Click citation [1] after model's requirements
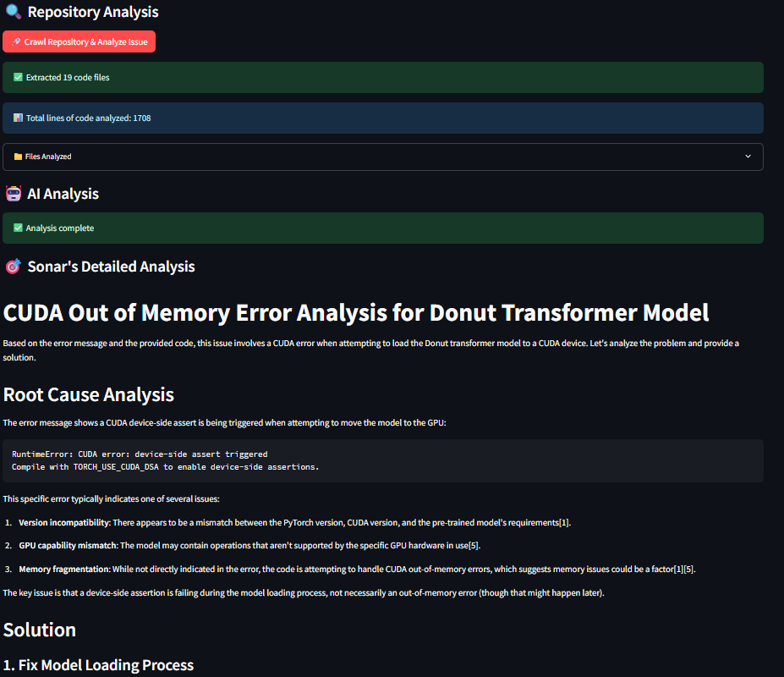The width and height of the screenshot is (784, 677). tap(564, 522)
